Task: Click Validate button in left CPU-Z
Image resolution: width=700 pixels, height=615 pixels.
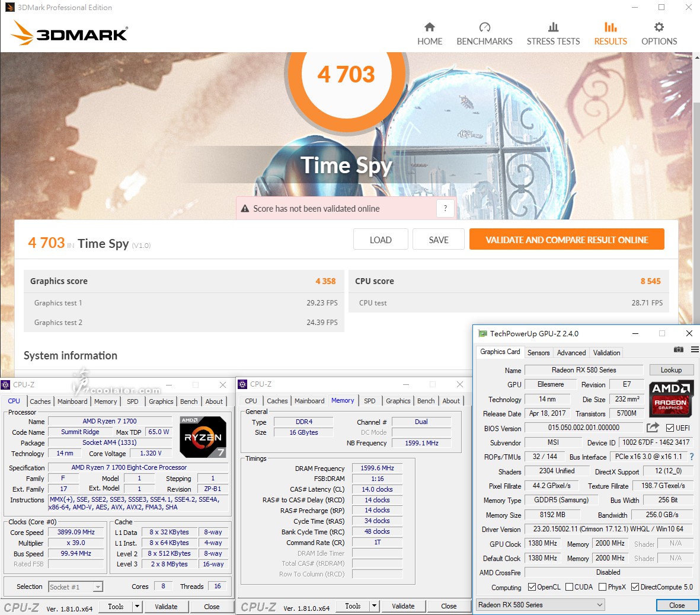Action: (166, 607)
